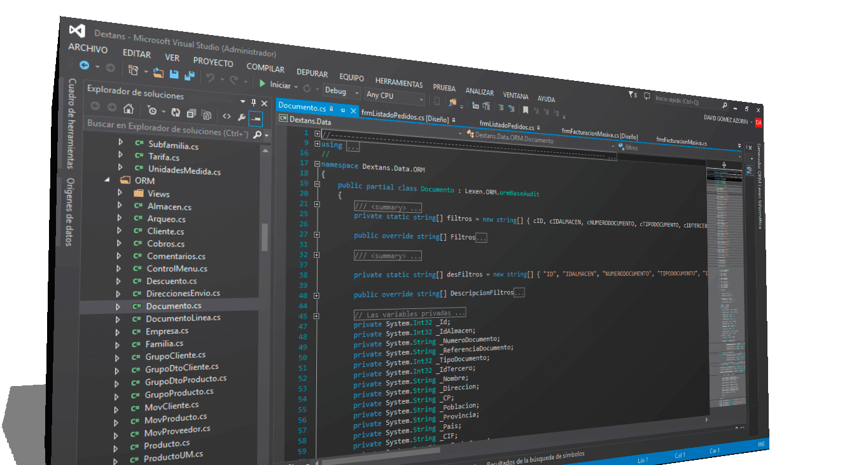Toggle outlining box beside DescripcionFiltros line

[316, 296]
